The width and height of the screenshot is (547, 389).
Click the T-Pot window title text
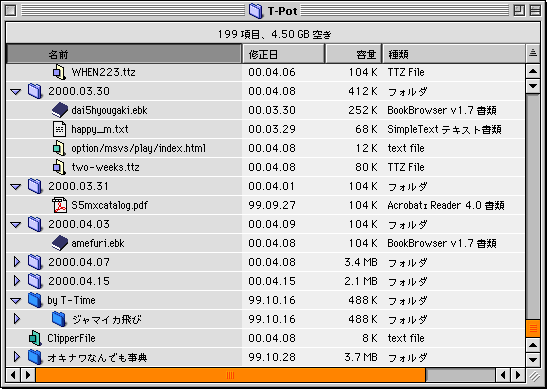point(283,11)
